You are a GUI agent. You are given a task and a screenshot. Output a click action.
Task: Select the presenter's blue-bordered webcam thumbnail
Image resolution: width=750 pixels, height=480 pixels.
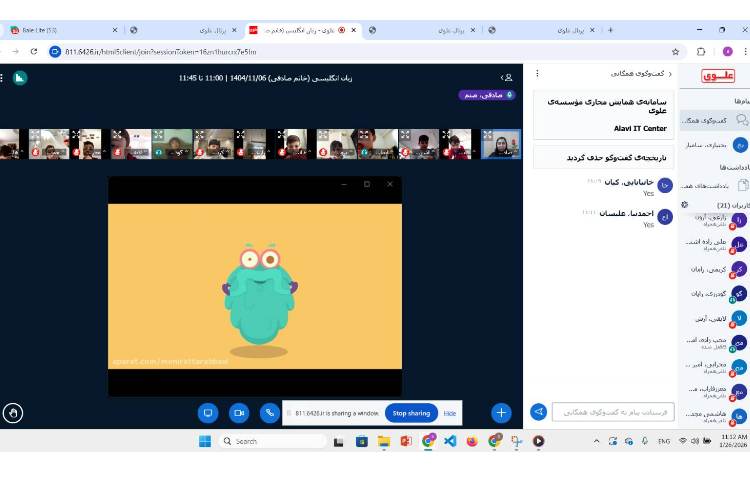(x=500, y=144)
